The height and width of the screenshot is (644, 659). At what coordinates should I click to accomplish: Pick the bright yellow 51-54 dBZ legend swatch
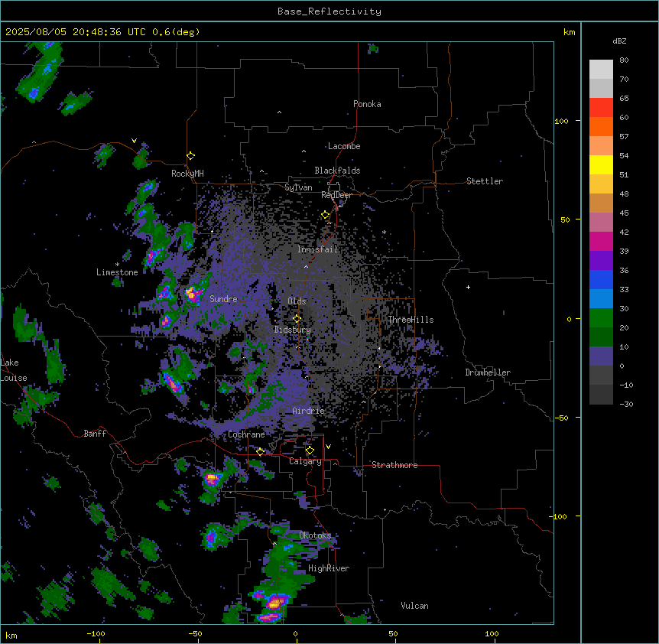[x=601, y=164]
